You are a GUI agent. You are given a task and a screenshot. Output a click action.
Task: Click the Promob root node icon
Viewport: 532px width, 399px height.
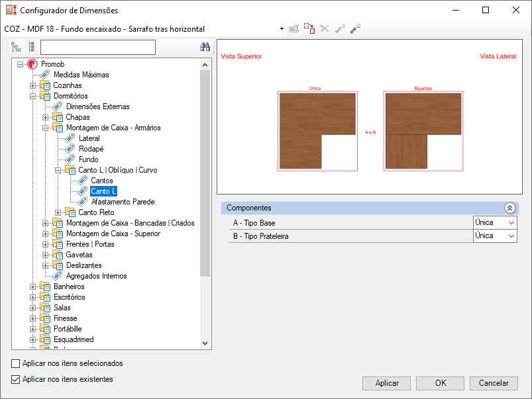coord(32,64)
